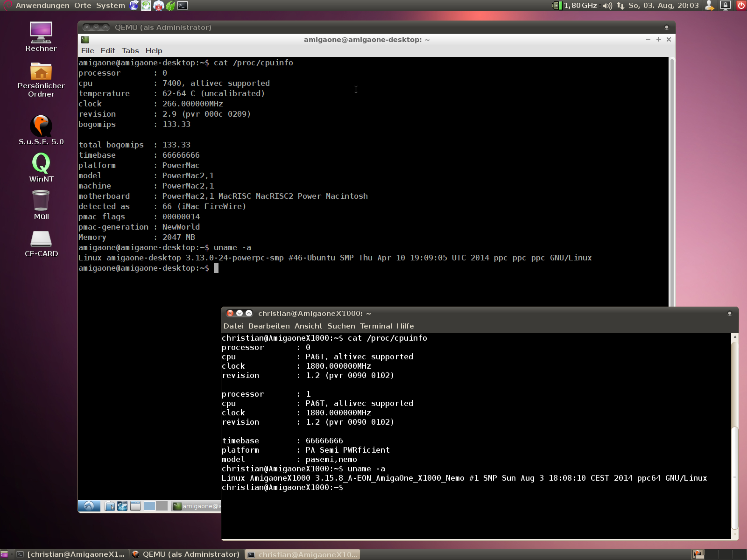Click the LXDE start menu button
The height and width of the screenshot is (560, 747).
(89, 506)
